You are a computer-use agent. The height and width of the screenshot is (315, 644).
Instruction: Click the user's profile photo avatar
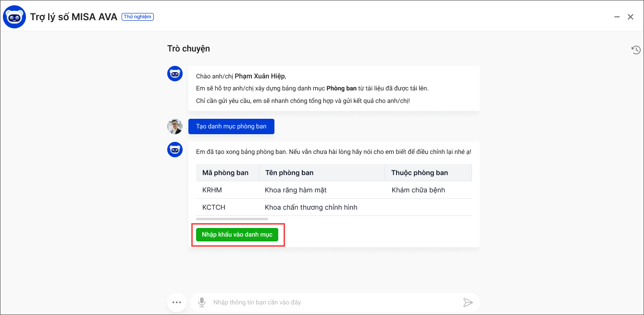(175, 126)
